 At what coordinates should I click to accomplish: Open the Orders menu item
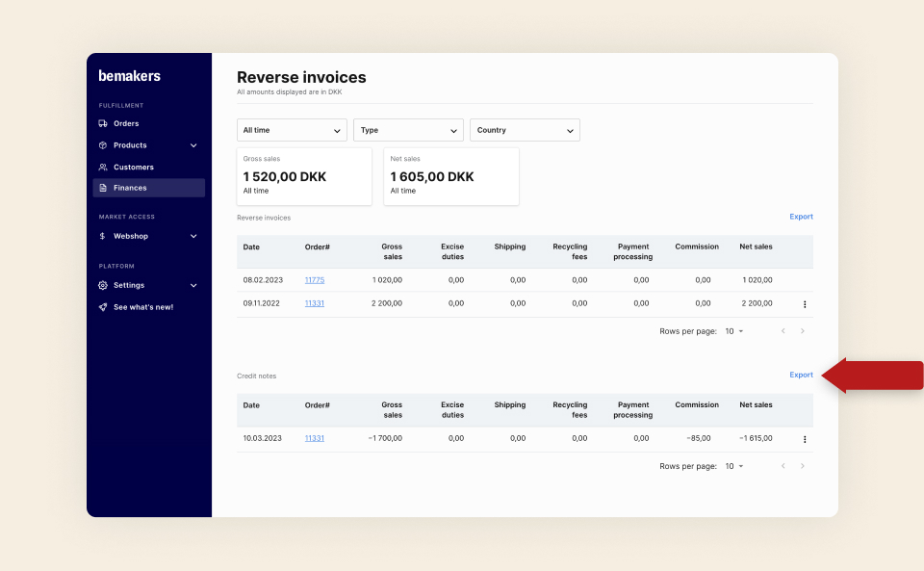click(x=148, y=124)
